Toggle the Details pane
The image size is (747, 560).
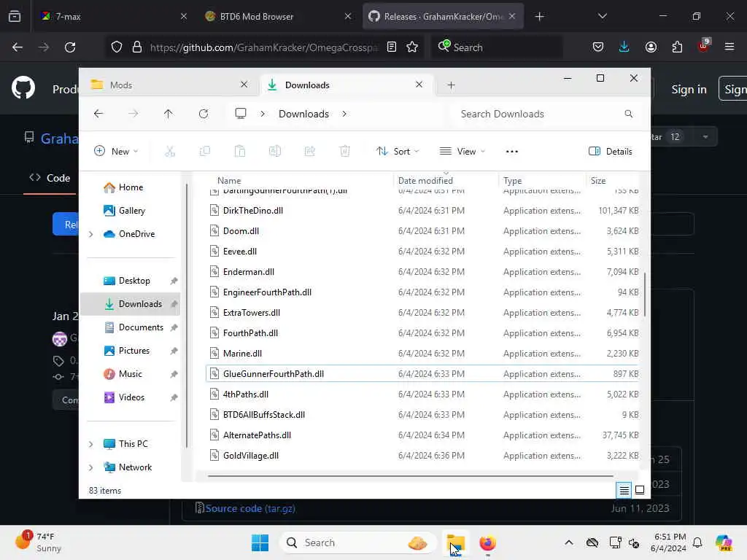pos(611,152)
